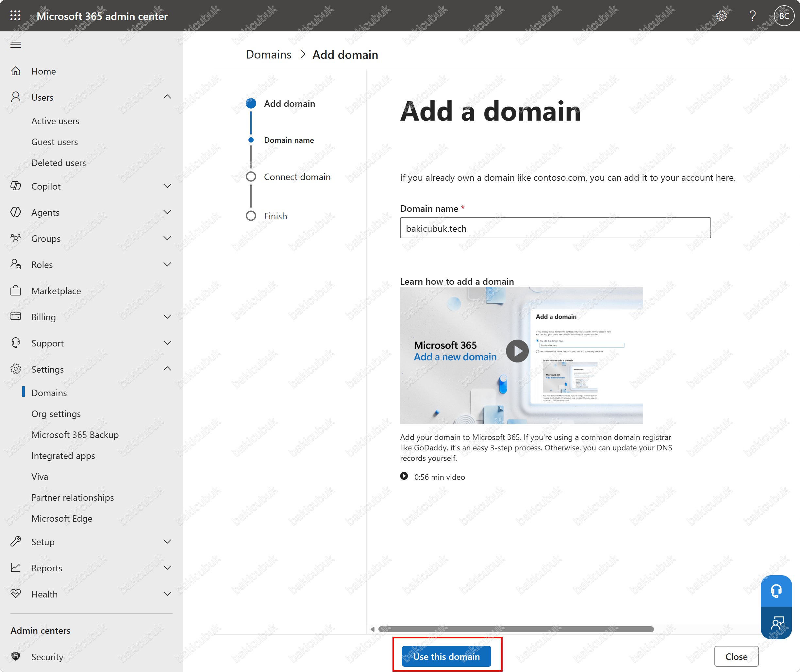Collapse navigation with hamburger menu icon
Viewport: 800px width, 672px height.
tap(16, 44)
